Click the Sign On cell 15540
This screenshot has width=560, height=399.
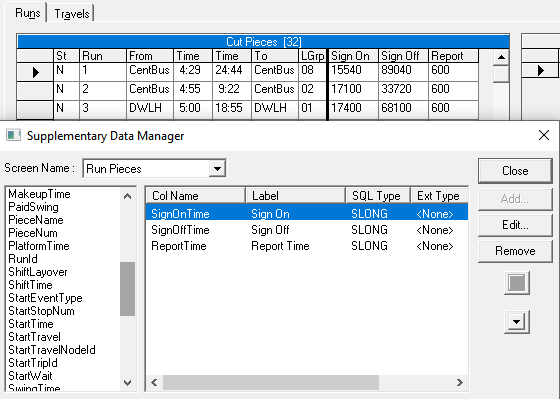pyautogui.click(x=353, y=72)
